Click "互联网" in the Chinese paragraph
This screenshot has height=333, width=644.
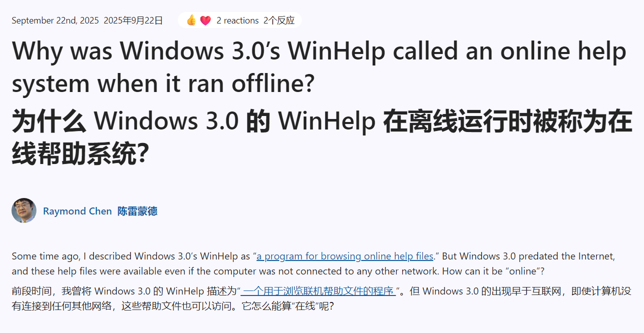tap(539, 290)
